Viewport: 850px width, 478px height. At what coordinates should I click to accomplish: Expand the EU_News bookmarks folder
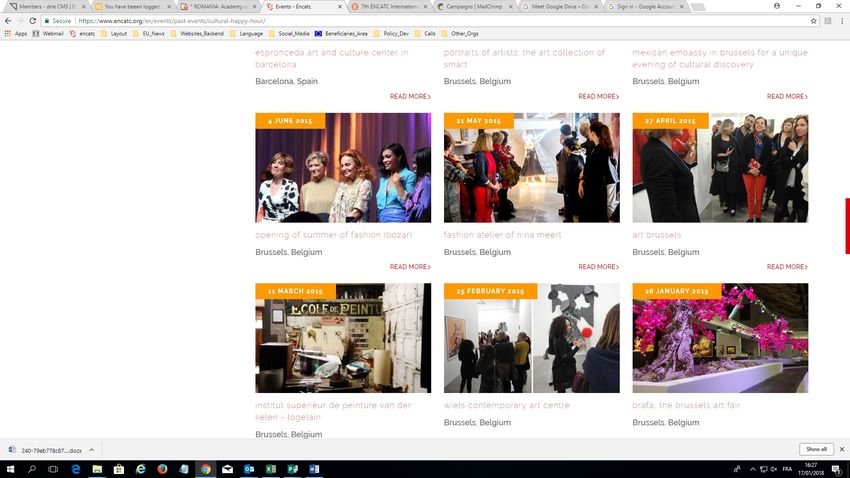149,34
